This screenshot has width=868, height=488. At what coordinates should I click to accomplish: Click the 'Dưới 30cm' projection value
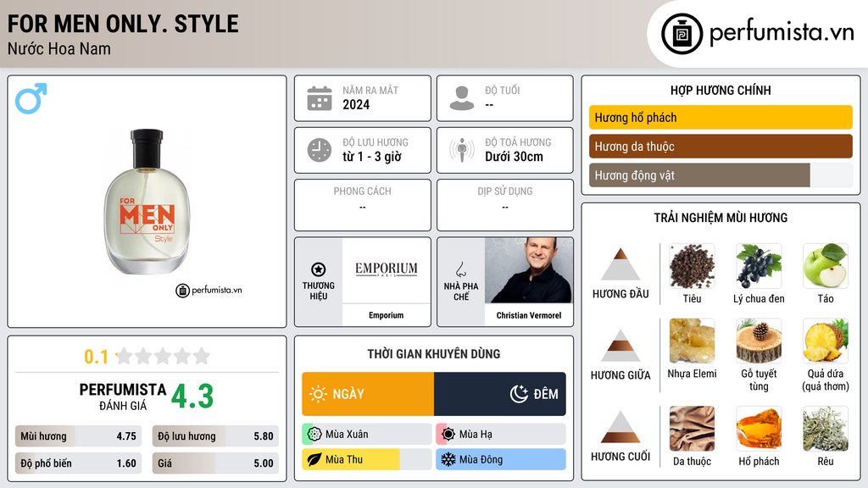(x=515, y=157)
